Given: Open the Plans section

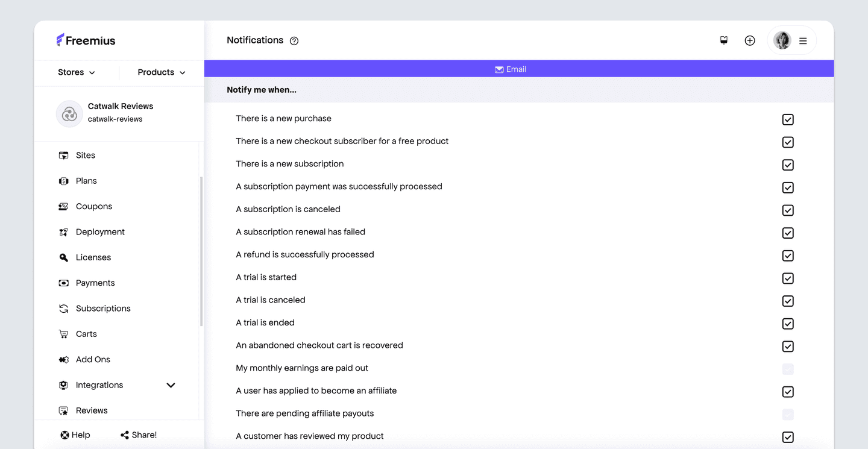Looking at the screenshot, I should tap(86, 180).
